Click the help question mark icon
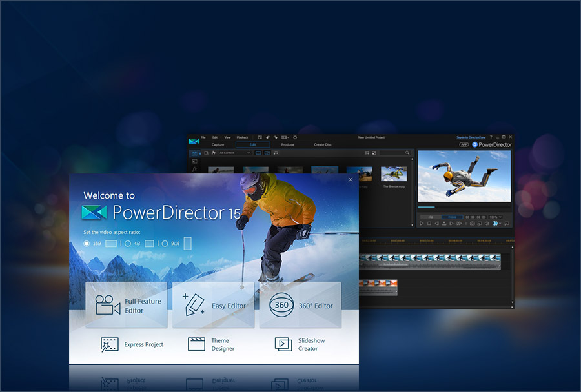This screenshot has height=392, width=581. click(x=491, y=137)
